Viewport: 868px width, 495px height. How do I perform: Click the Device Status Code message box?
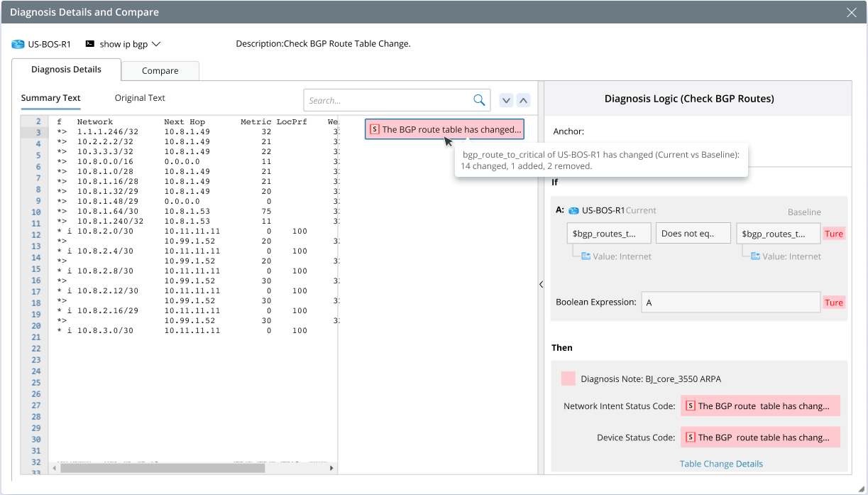[760, 437]
